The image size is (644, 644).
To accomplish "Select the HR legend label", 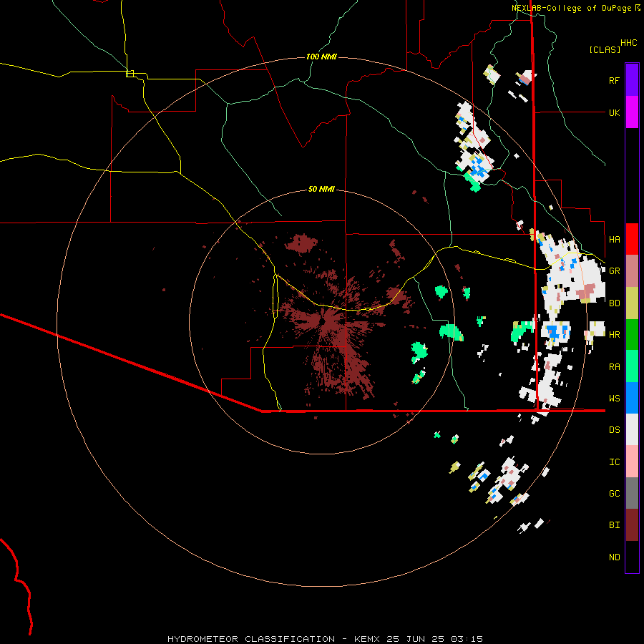I will [614, 335].
